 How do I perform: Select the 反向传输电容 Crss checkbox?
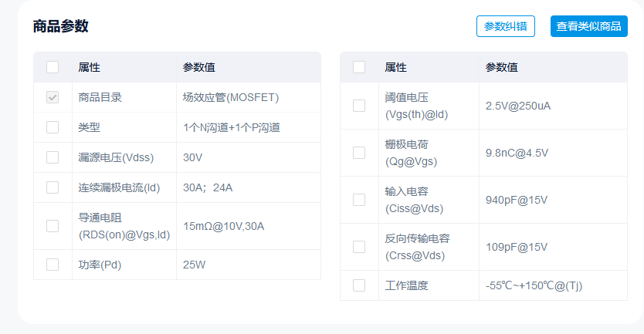click(x=359, y=247)
